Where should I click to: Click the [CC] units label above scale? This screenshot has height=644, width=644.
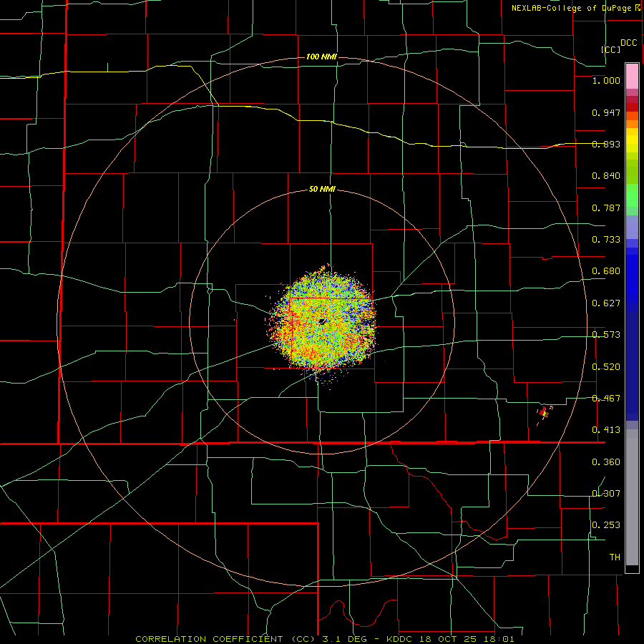pyautogui.click(x=611, y=49)
